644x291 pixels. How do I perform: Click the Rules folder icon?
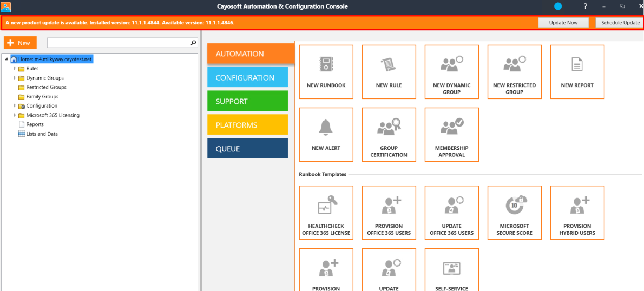pos(21,69)
